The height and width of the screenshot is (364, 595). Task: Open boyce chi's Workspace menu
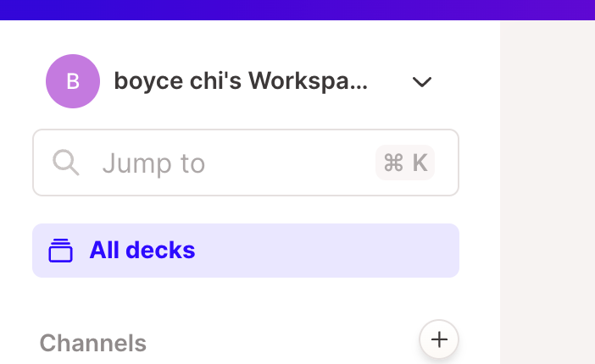pos(239,81)
